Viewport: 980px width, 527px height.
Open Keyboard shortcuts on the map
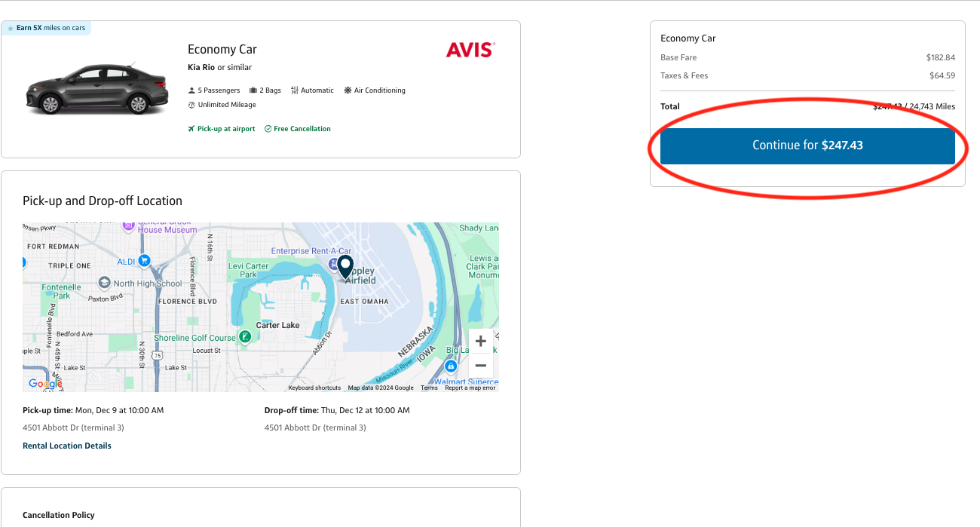coord(314,388)
